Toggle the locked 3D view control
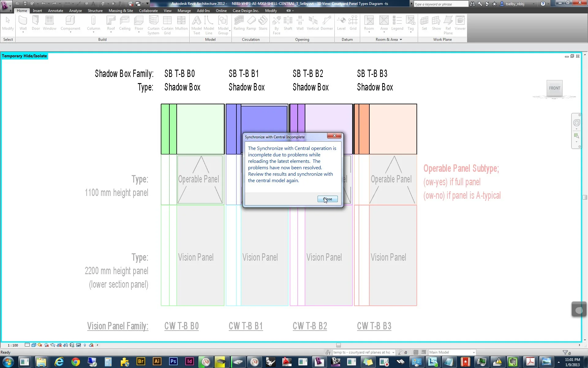Viewport: 588px width, 368px height. click(72, 345)
